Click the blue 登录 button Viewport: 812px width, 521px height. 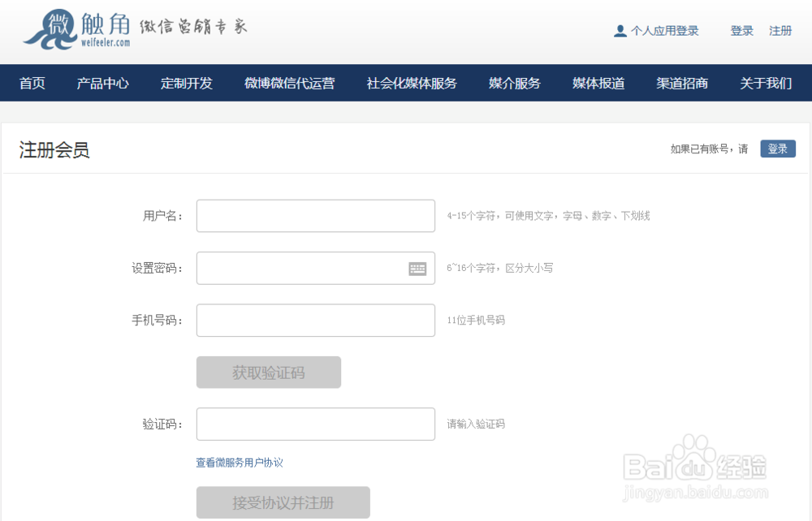(x=777, y=149)
